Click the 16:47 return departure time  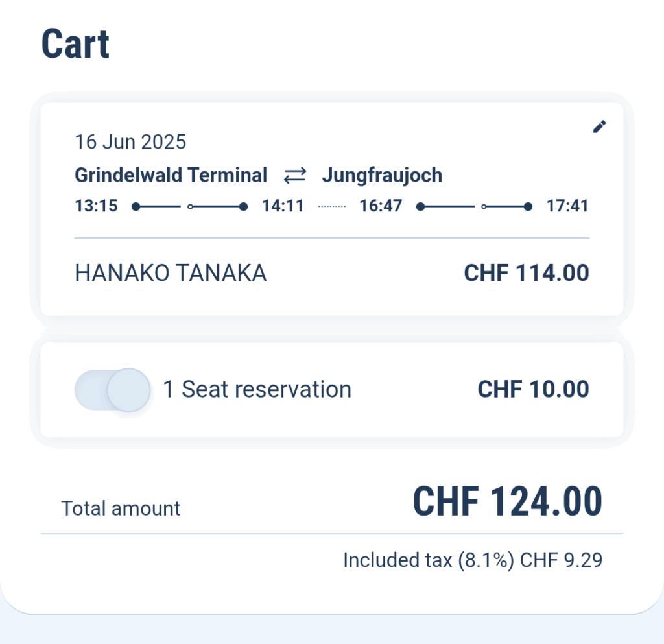tap(380, 206)
